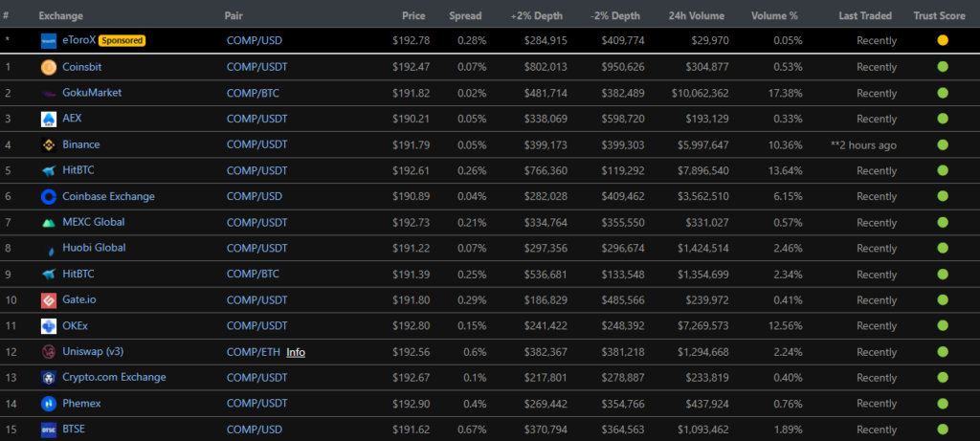Viewport: 980px width, 441px height.
Task: Click eToroX yellow trust score dot
Action: pyautogui.click(x=943, y=40)
